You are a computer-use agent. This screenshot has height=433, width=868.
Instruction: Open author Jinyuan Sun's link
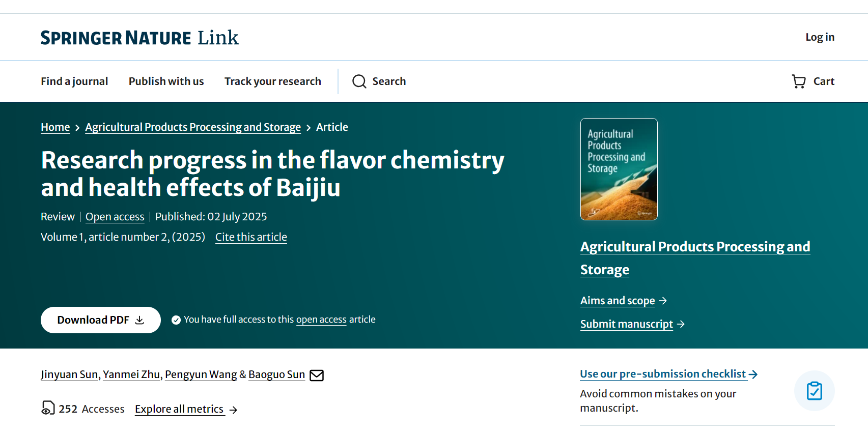(x=69, y=374)
